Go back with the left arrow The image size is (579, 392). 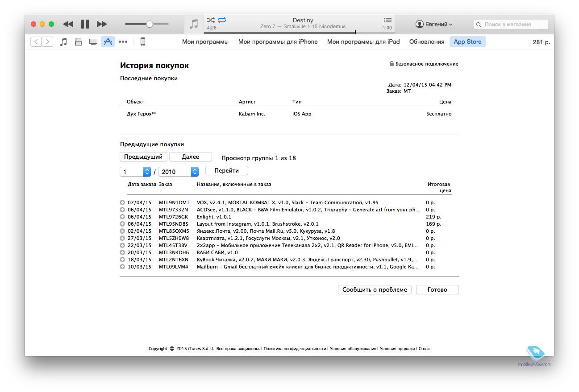(36, 42)
